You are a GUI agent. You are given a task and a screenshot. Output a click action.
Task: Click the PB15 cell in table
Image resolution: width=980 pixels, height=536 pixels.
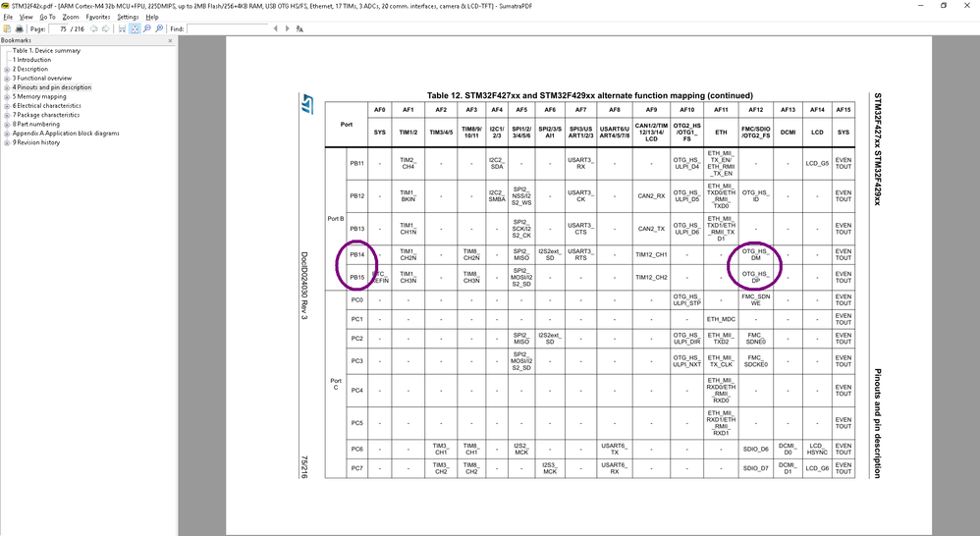point(356,278)
